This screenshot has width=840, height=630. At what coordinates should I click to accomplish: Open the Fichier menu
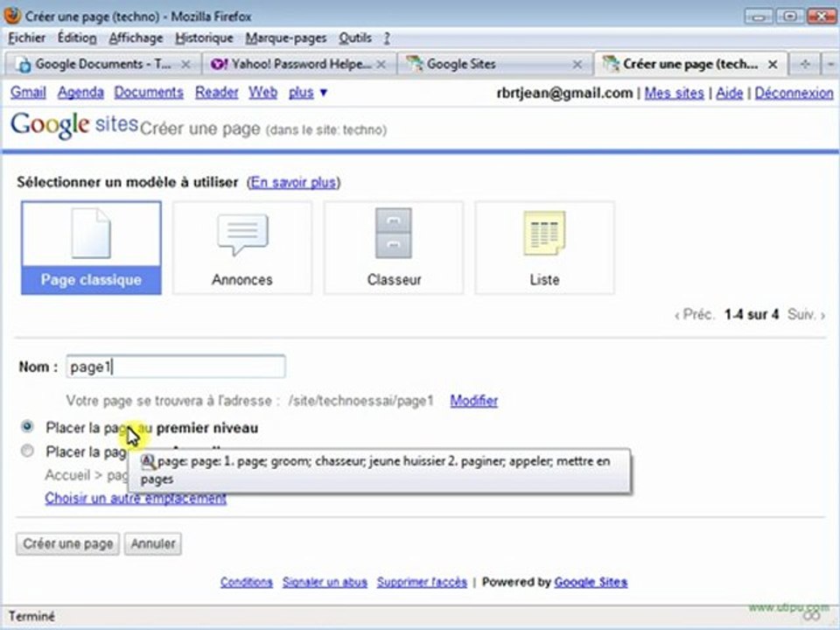pyautogui.click(x=27, y=38)
